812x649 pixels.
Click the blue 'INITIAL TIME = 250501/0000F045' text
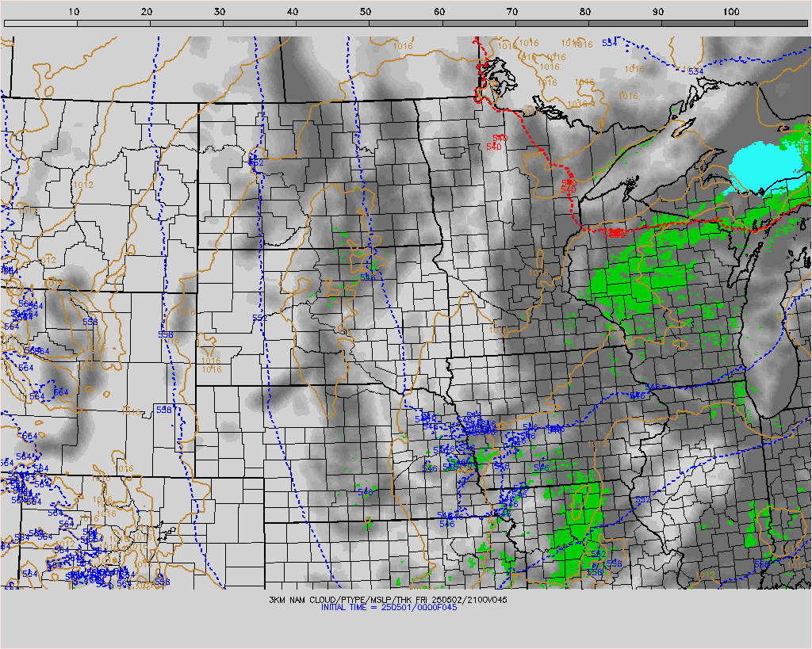tap(389, 607)
